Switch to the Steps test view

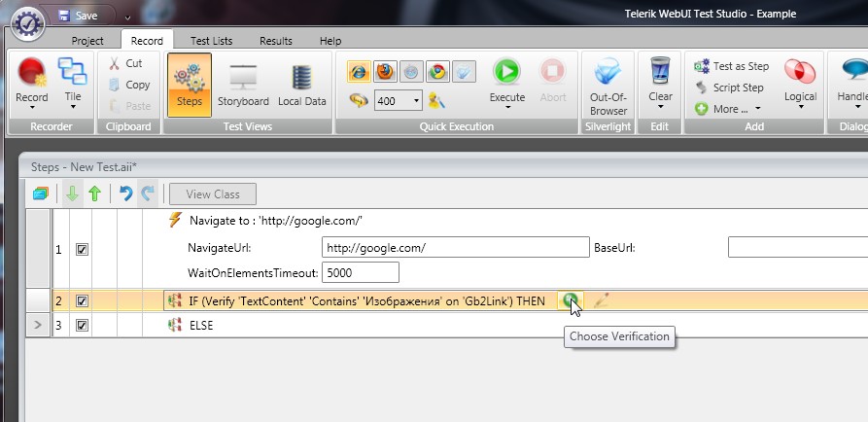click(190, 85)
